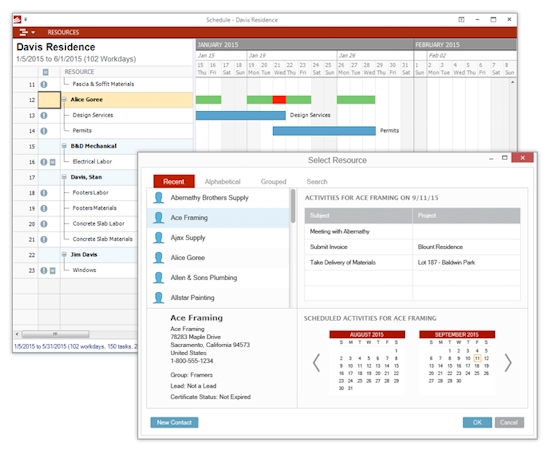Collapse the Jim Davis group

pos(64,255)
